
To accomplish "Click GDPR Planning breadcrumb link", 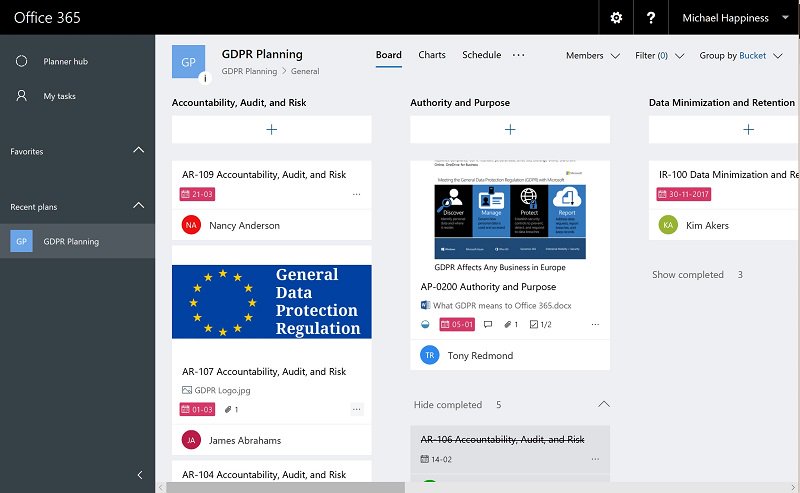I will 249,71.
